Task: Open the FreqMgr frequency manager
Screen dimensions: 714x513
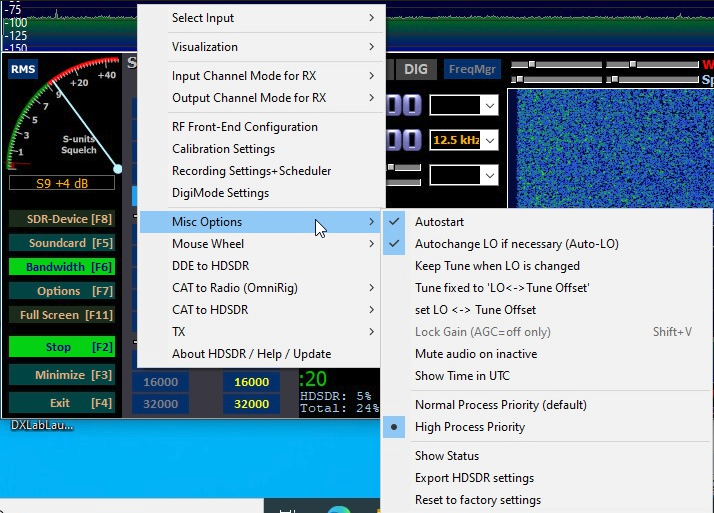Action: tap(472, 69)
